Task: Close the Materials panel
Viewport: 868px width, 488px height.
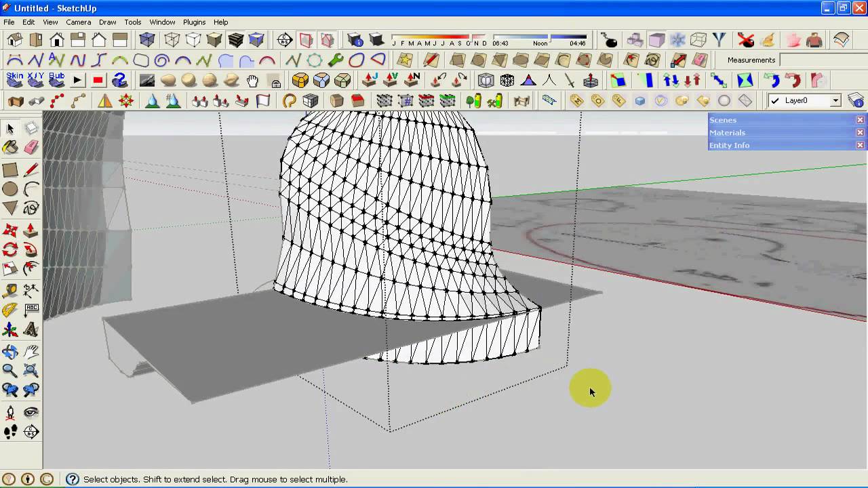Action: [860, 133]
